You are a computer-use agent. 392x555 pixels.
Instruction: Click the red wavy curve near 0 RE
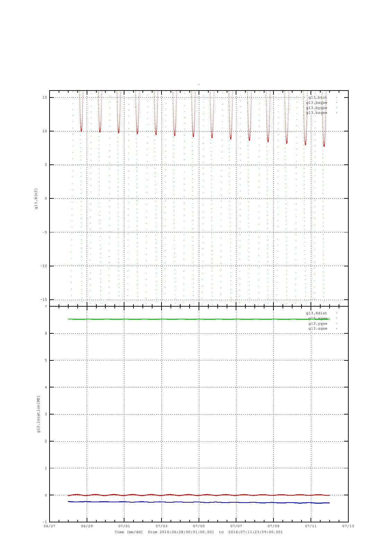(x=199, y=495)
